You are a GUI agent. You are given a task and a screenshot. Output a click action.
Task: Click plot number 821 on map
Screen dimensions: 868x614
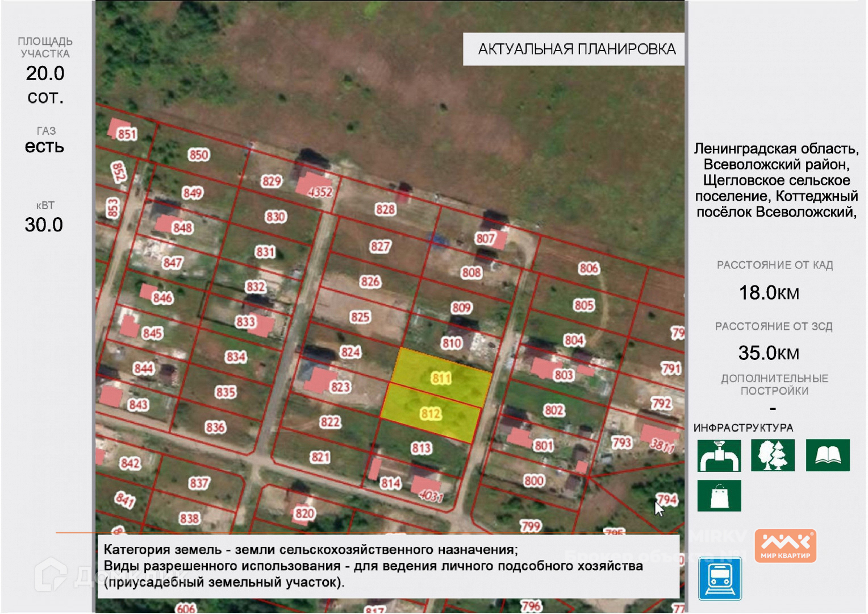click(x=320, y=457)
